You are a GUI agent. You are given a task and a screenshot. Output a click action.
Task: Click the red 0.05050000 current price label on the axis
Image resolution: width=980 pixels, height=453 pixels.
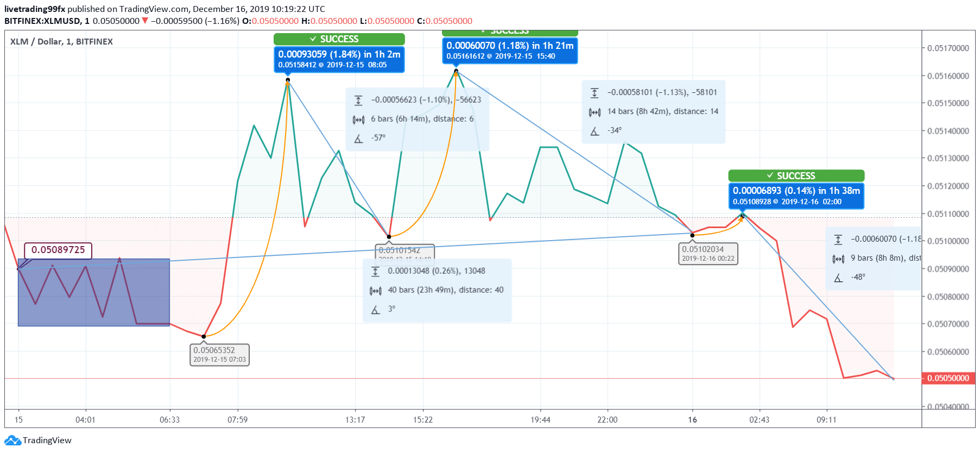point(948,378)
